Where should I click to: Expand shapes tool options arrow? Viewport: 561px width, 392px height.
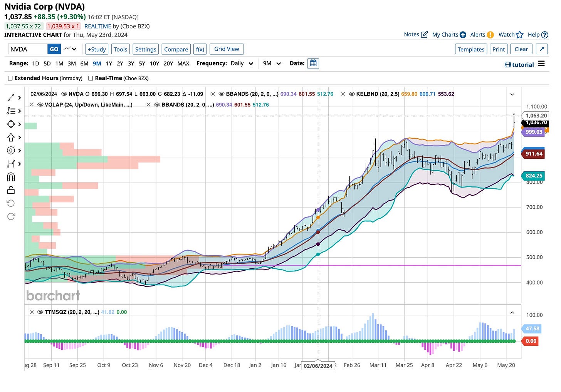point(20,124)
